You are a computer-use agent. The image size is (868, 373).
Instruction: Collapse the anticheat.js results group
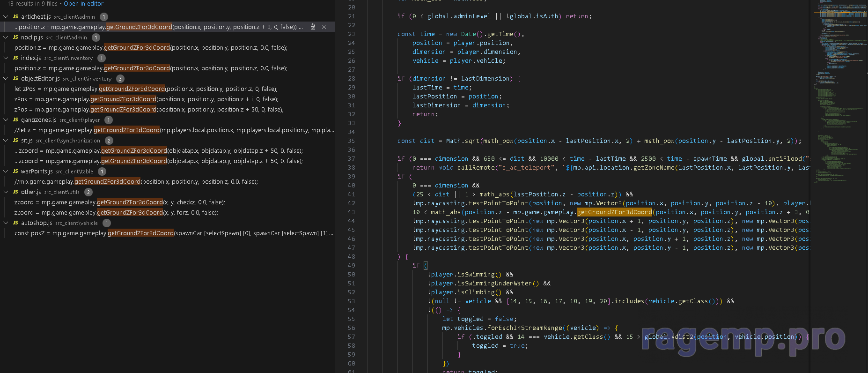(x=6, y=16)
